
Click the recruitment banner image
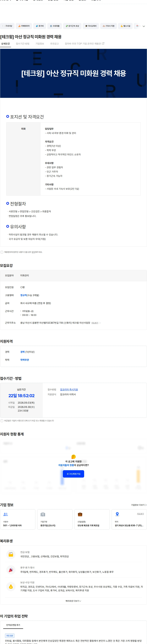pyautogui.click(x=73, y=73)
